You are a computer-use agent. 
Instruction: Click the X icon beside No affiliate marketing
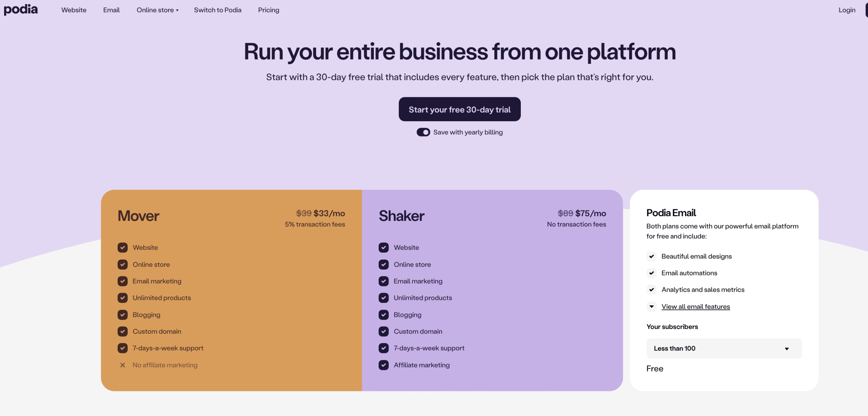tap(123, 365)
